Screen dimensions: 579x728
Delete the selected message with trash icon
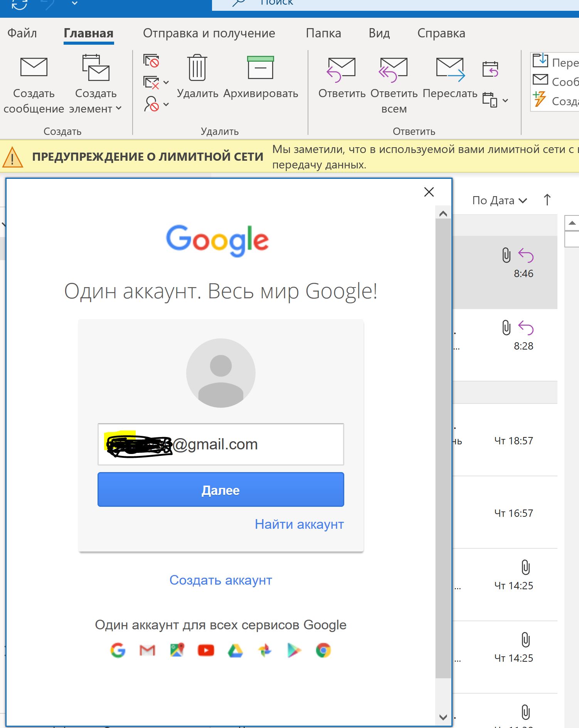(x=197, y=77)
